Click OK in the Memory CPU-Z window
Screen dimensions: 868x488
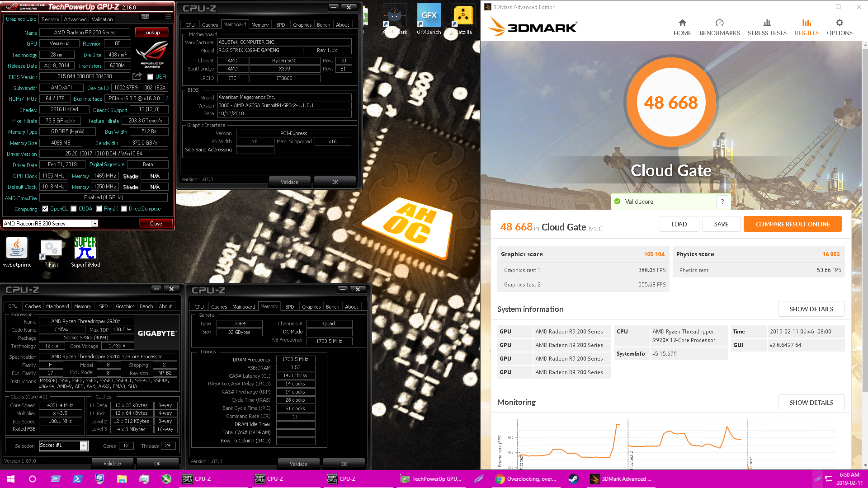[344, 464]
